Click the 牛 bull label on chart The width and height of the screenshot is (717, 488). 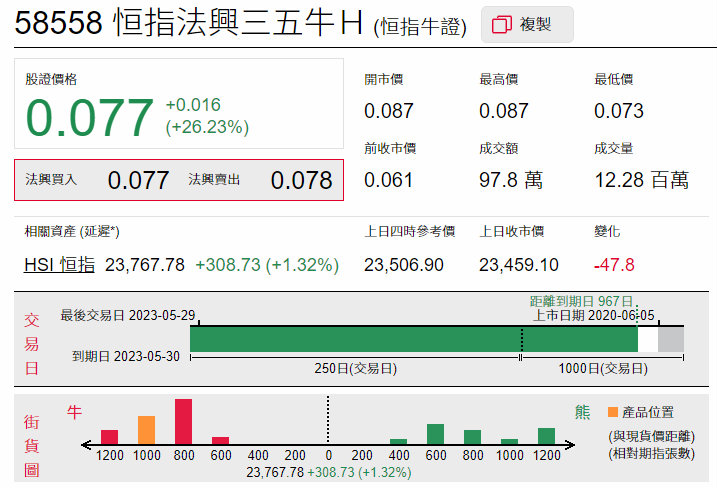click(75, 412)
